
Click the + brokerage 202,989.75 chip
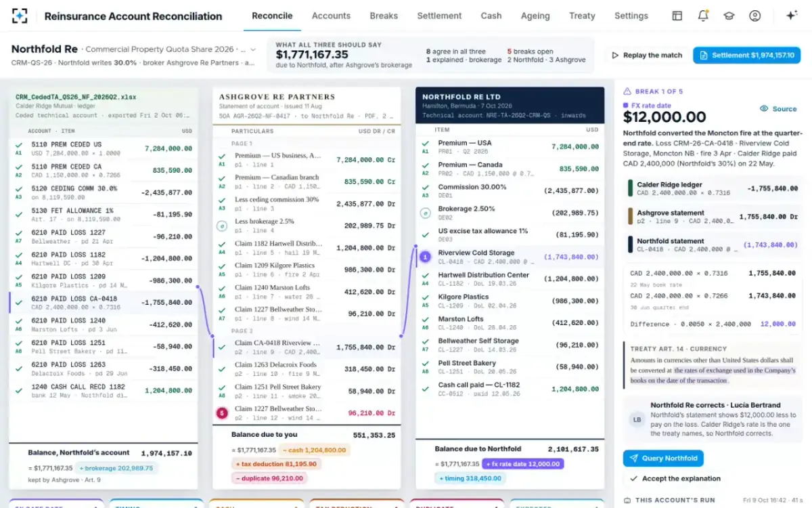116,468
